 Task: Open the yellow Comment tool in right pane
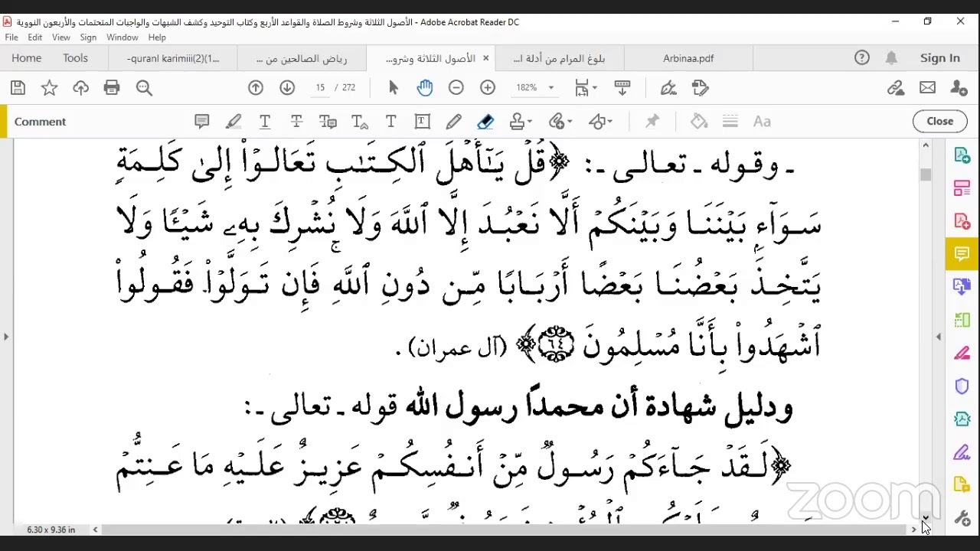pos(962,253)
